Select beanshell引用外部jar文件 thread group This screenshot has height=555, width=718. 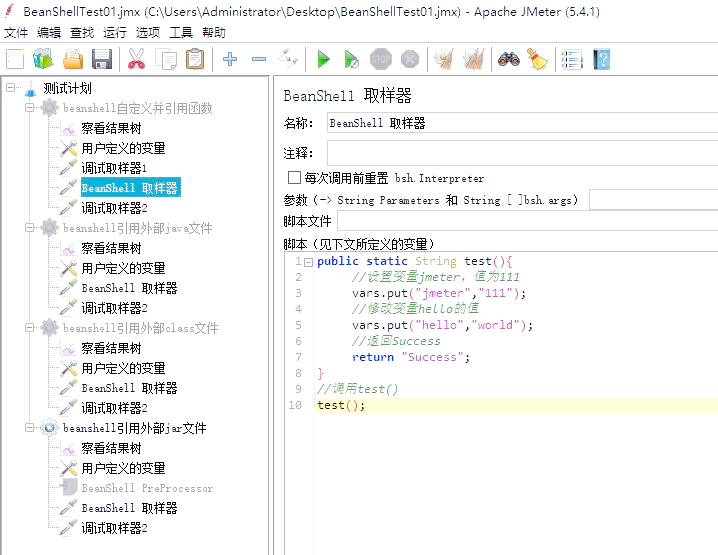pos(135,428)
